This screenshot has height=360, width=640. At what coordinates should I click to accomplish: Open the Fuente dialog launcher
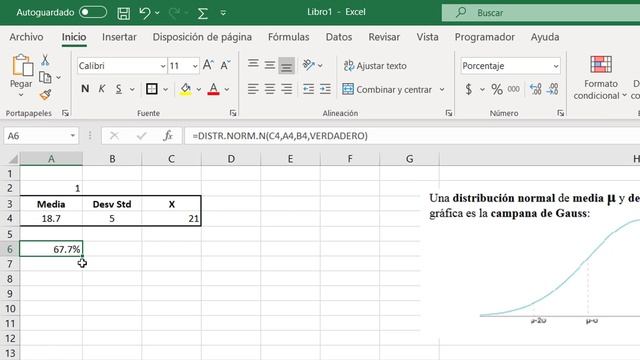[x=233, y=113]
